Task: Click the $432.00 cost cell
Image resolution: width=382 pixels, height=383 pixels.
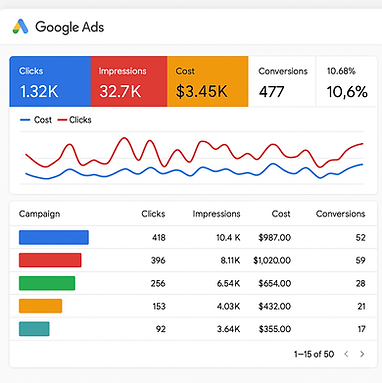Action: pyautogui.click(x=275, y=306)
